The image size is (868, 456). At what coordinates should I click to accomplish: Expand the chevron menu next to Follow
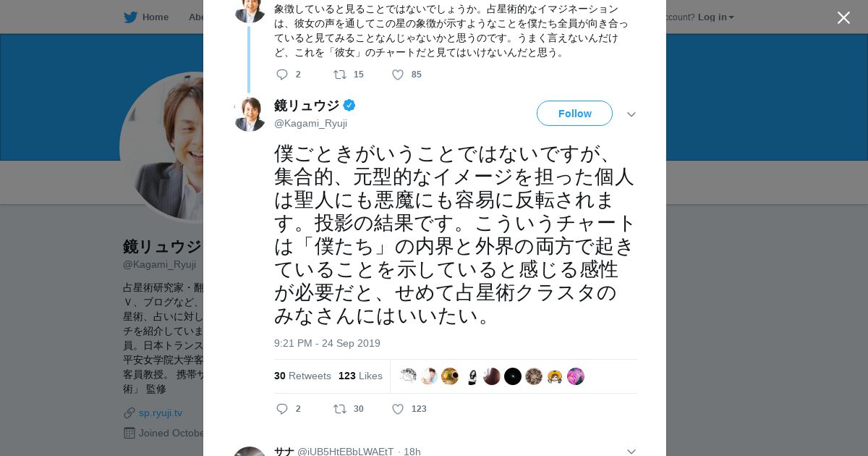(631, 114)
